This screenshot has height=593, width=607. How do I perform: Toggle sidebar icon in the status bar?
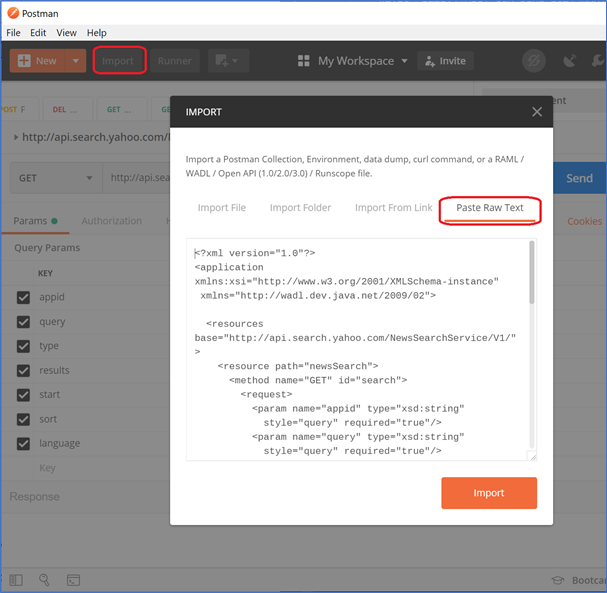click(x=16, y=580)
